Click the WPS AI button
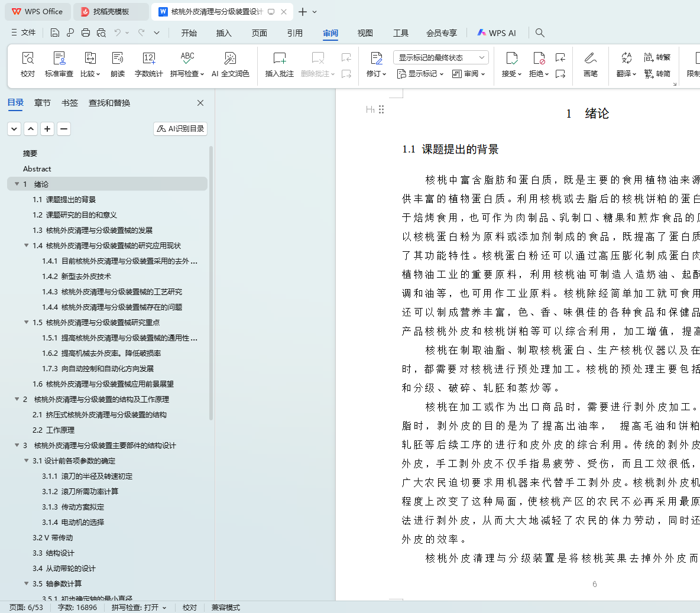Image resolution: width=700 pixels, height=613 pixels. coord(497,33)
